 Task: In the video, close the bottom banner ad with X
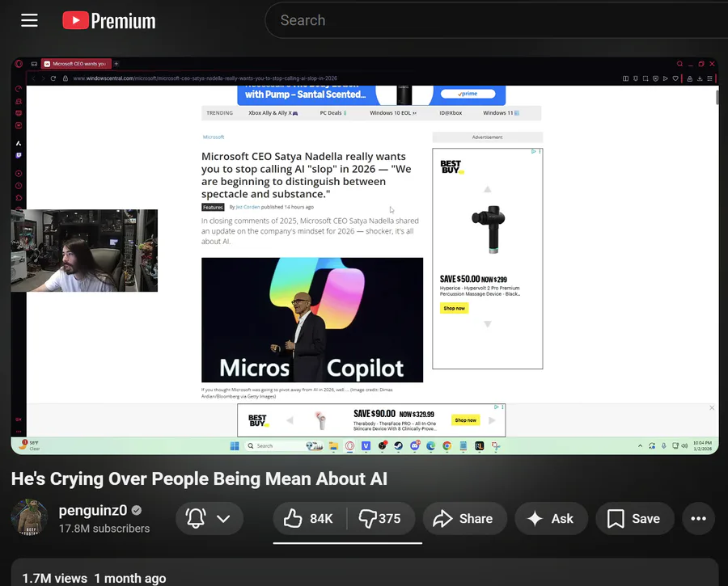[x=712, y=408]
